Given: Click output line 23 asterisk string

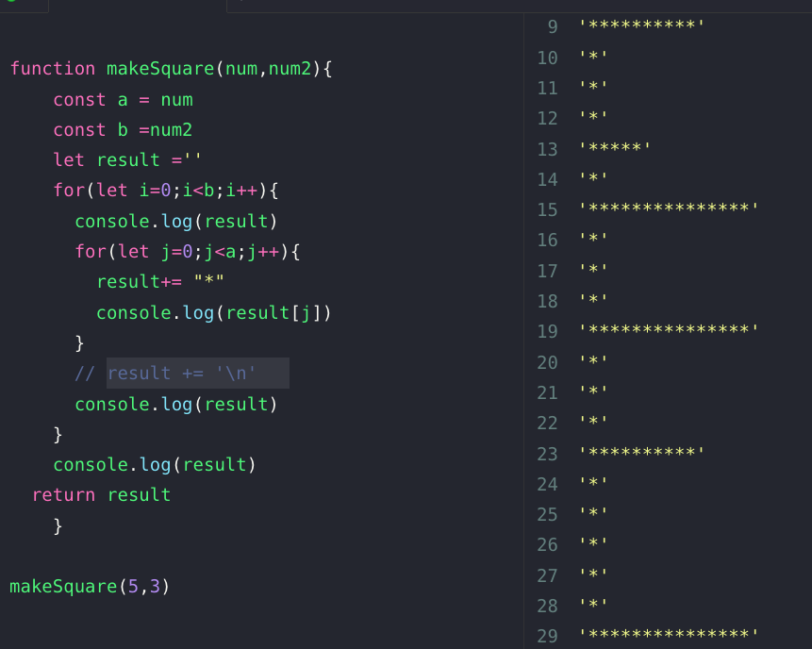Looking at the screenshot, I should click(x=641, y=452).
